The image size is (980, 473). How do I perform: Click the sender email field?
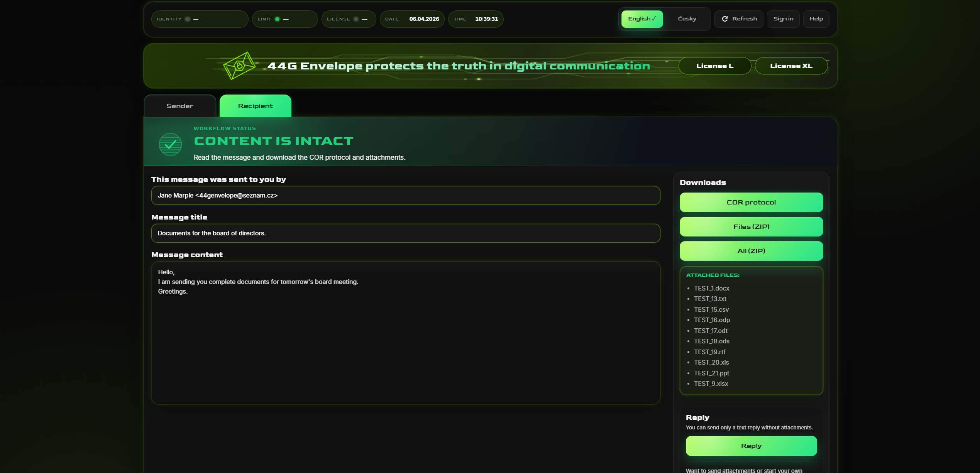[x=405, y=196]
